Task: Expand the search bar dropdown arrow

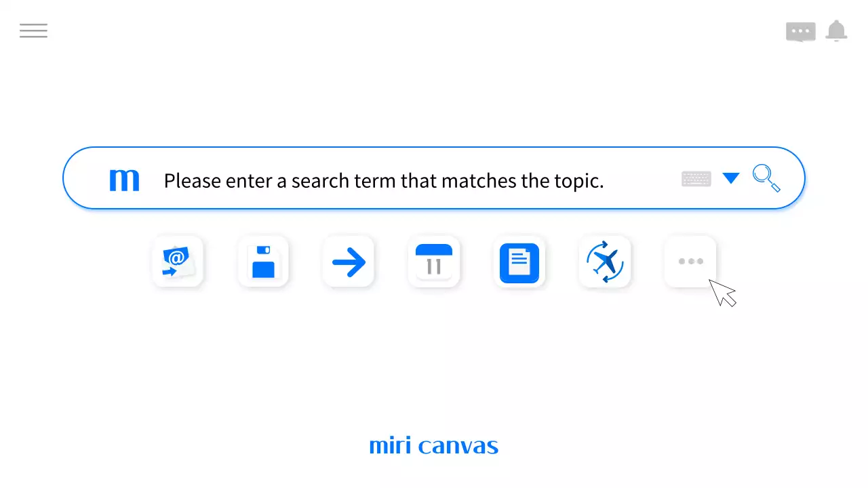Action: [730, 178]
